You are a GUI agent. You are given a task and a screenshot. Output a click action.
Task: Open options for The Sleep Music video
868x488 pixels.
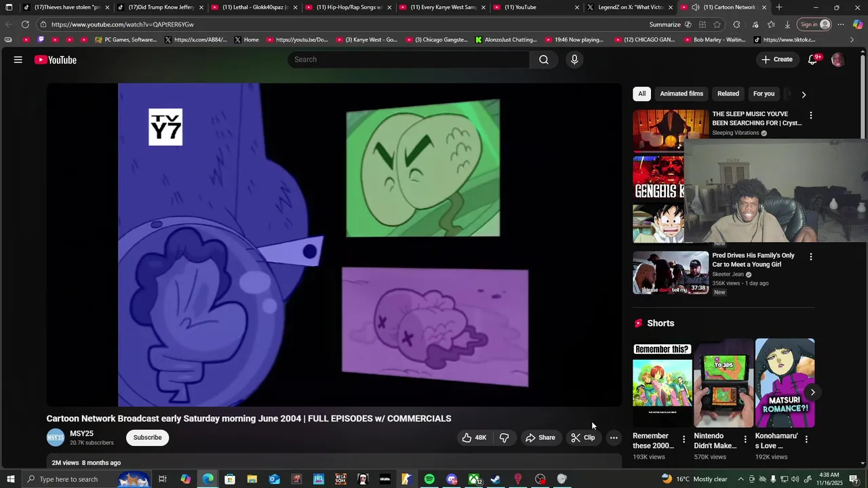[x=810, y=115]
